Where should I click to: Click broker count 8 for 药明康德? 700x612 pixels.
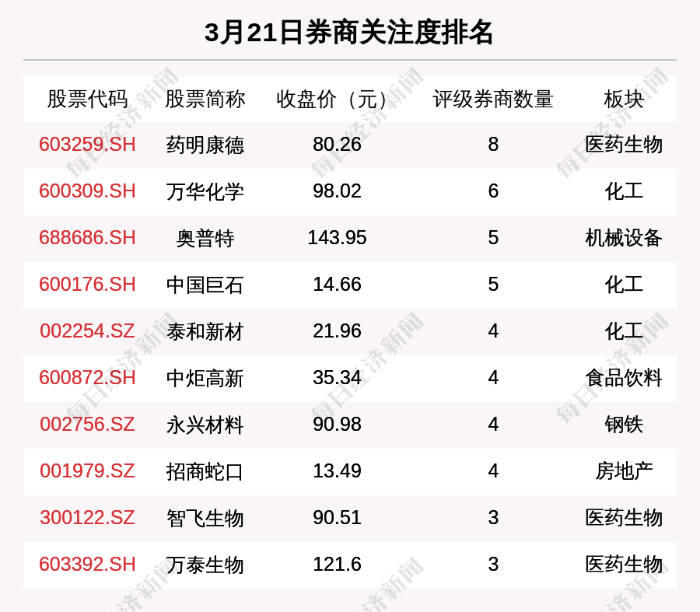coord(493,145)
